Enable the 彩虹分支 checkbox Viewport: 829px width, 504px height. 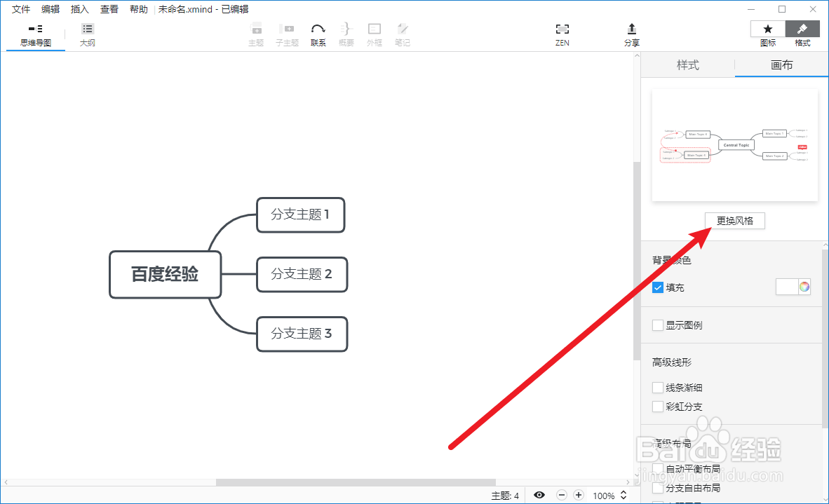[658, 407]
